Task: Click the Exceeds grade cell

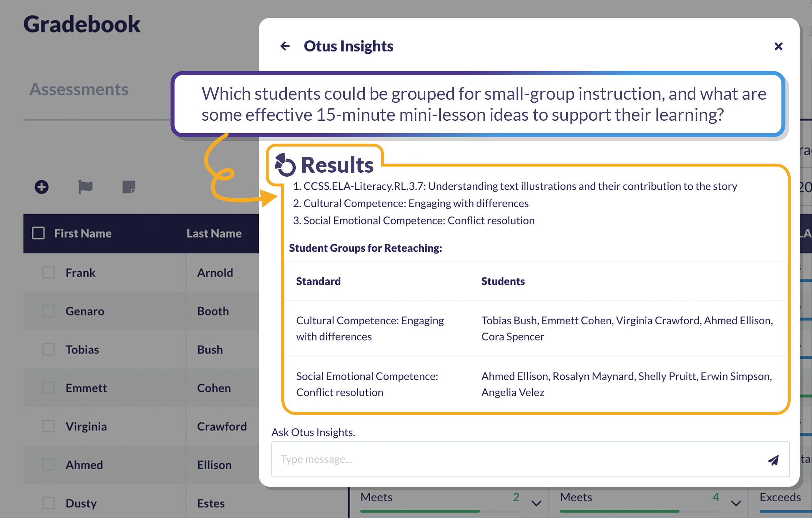Action: click(x=780, y=497)
